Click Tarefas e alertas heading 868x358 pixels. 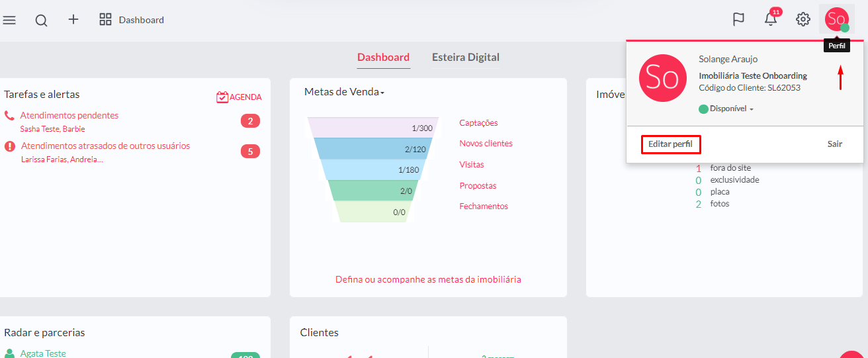pyautogui.click(x=42, y=95)
